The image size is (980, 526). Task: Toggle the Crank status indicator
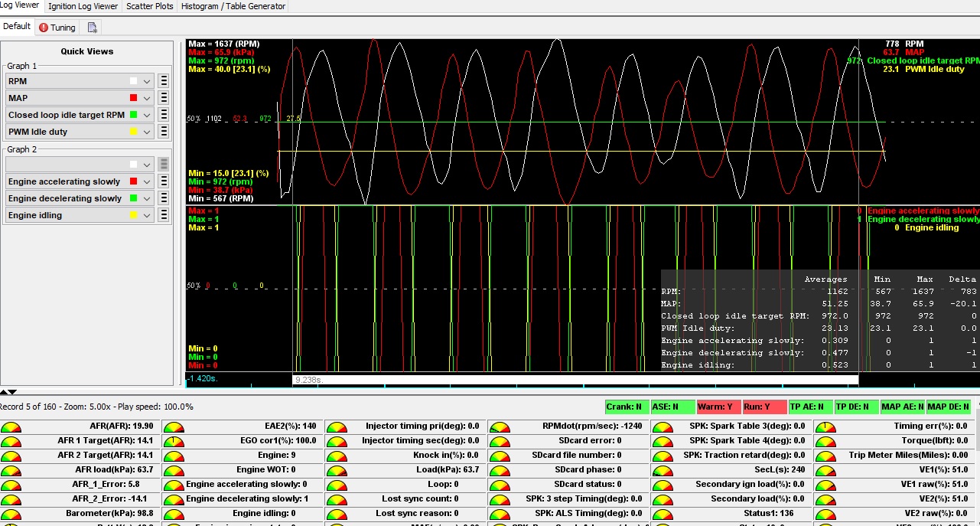tap(626, 407)
